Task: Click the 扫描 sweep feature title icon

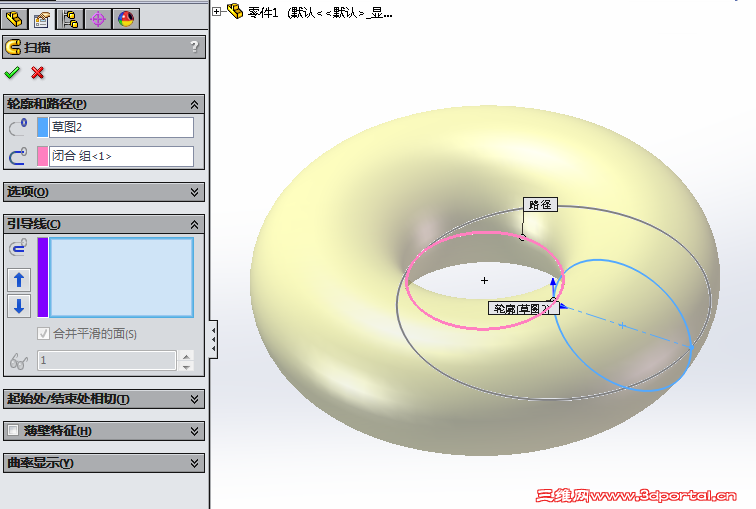Action: coord(13,47)
